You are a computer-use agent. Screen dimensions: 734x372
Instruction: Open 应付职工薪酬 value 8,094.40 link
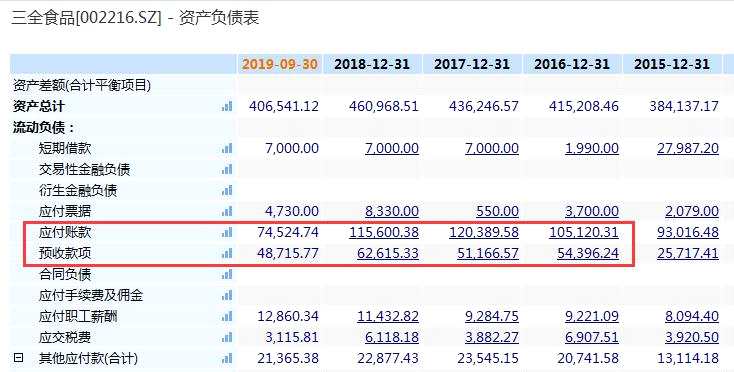pos(692,317)
